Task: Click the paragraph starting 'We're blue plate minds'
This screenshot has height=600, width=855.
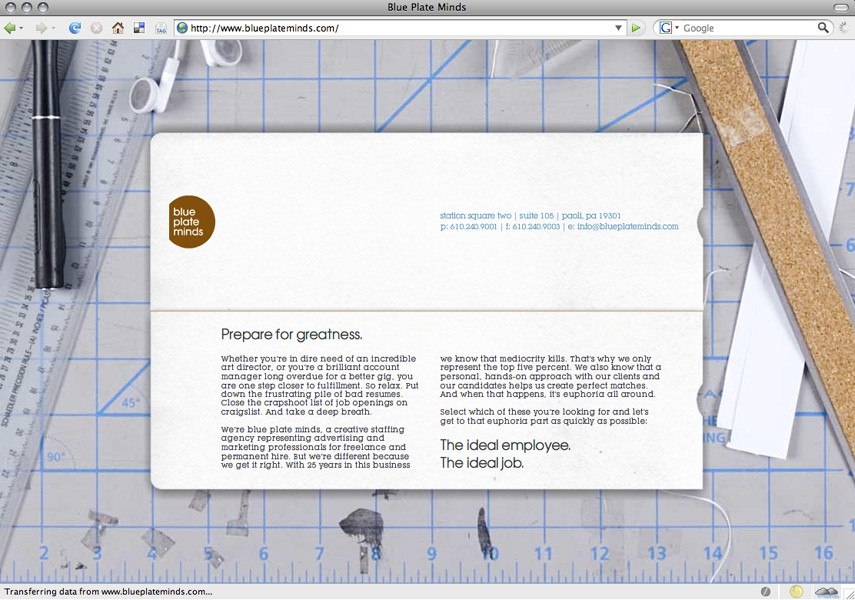Action: [316, 447]
